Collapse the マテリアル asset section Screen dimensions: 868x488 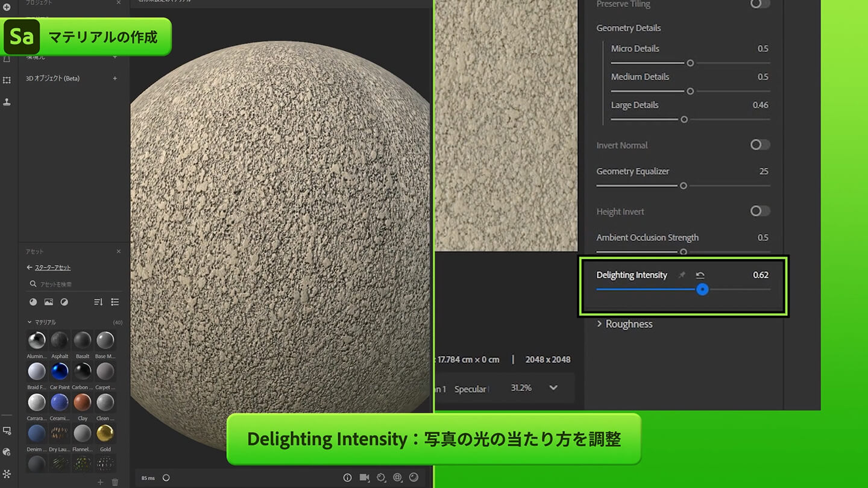click(30, 322)
